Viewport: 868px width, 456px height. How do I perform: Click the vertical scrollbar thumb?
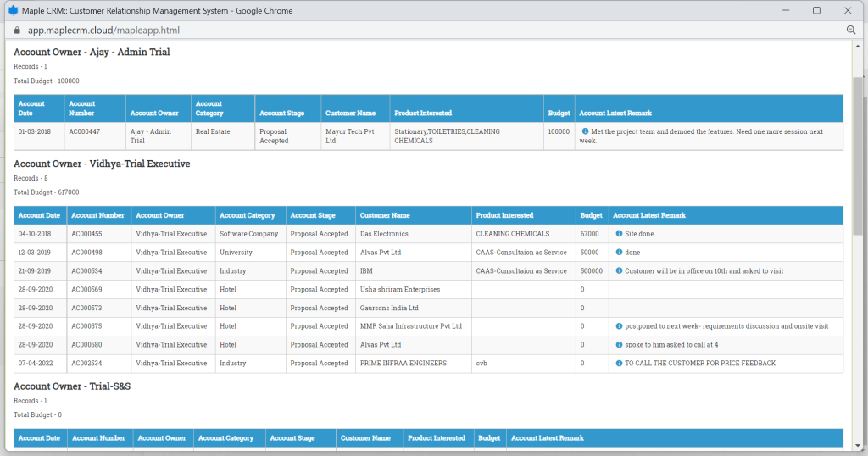click(x=858, y=155)
